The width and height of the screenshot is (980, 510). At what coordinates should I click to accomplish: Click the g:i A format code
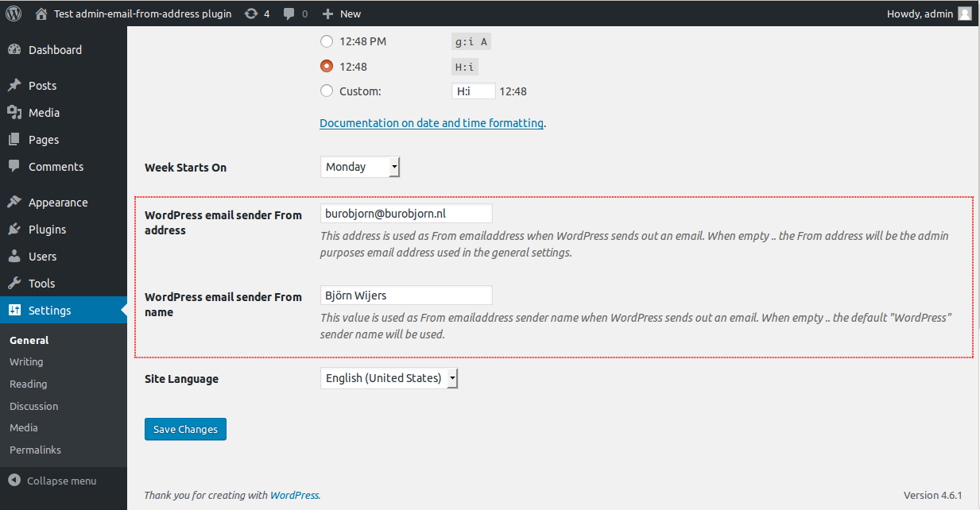[x=471, y=42]
